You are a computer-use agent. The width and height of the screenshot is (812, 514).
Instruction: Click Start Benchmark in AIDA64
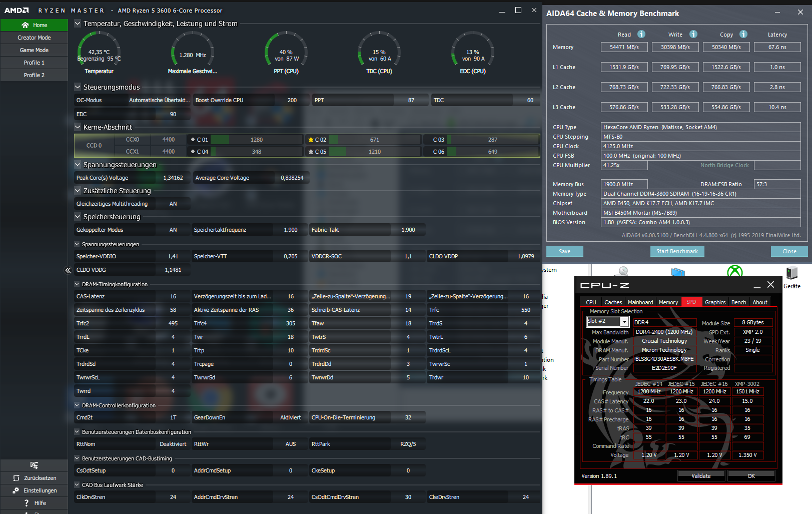(x=677, y=251)
